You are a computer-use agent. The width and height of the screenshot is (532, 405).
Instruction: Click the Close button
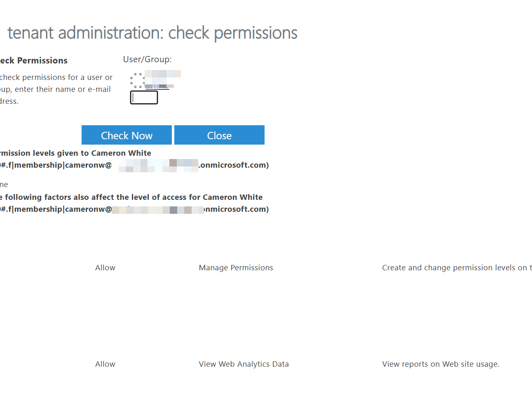point(219,135)
